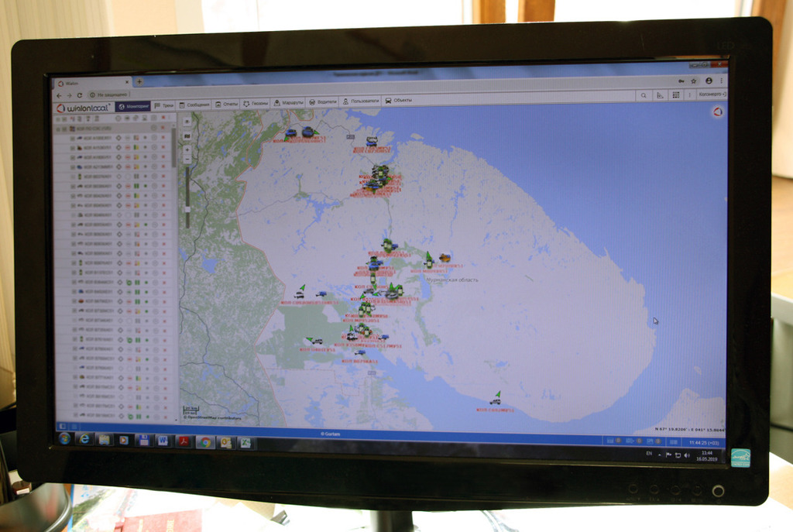Open the apps grid icon in Wialon top bar
The width and height of the screenshot is (793, 532).
(675, 95)
